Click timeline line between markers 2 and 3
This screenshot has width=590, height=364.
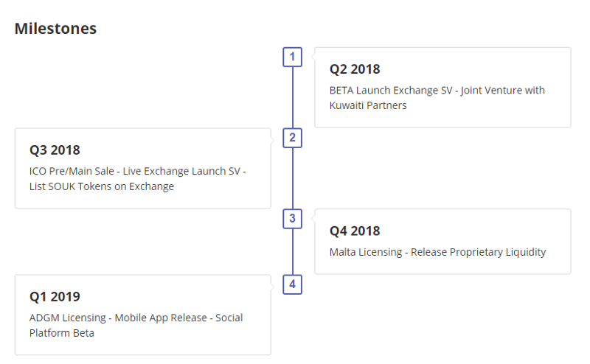tap(293, 178)
